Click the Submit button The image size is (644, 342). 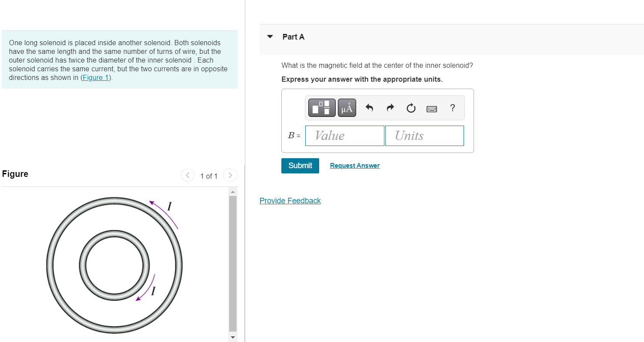[x=300, y=166]
